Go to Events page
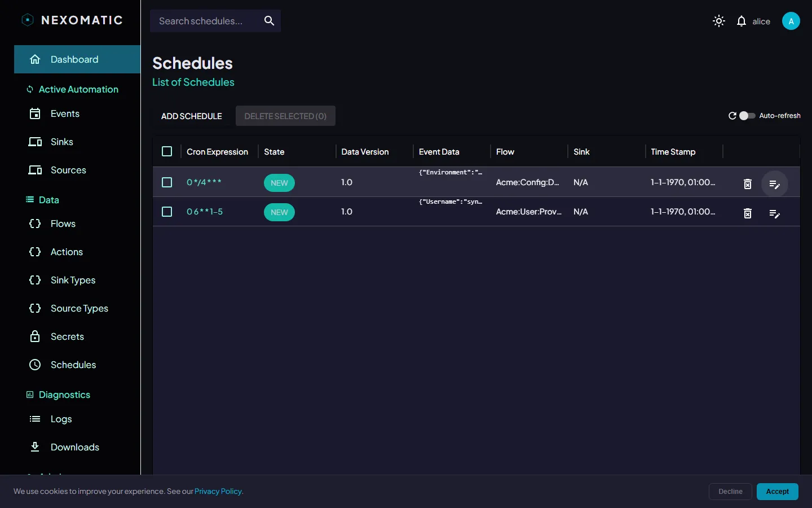Image resolution: width=812 pixels, height=508 pixels. pos(77,113)
